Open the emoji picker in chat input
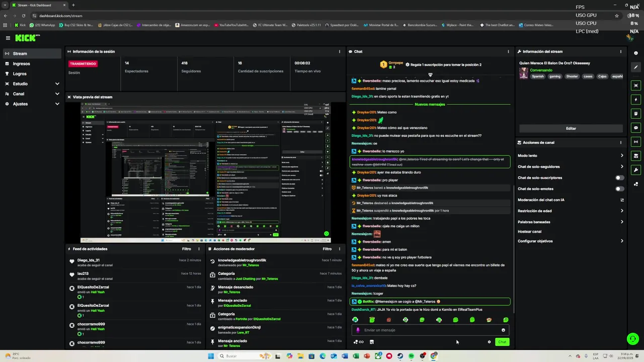 pos(503,330)
